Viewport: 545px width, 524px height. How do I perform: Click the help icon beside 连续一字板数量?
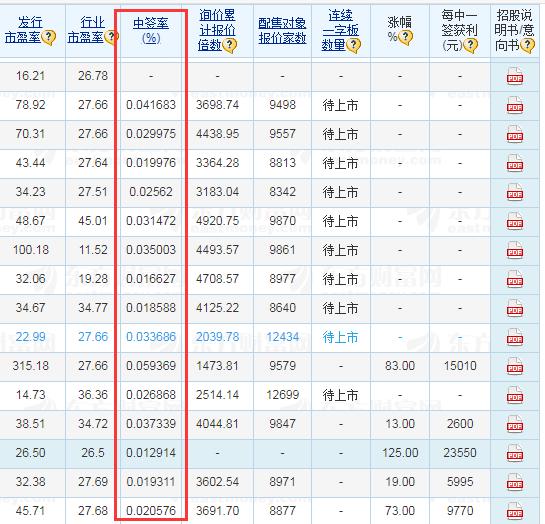[x=353, y=45]
